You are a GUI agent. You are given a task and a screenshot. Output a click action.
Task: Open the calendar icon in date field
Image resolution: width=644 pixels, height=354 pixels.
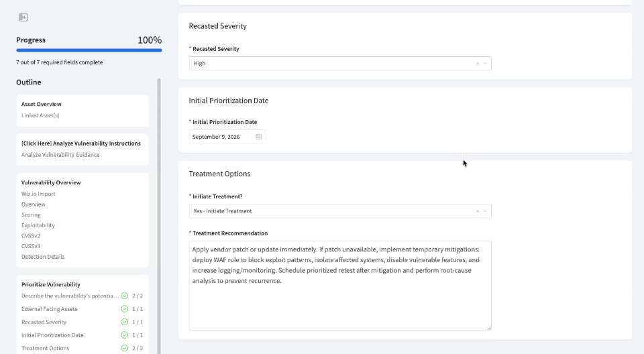(259, 137)
